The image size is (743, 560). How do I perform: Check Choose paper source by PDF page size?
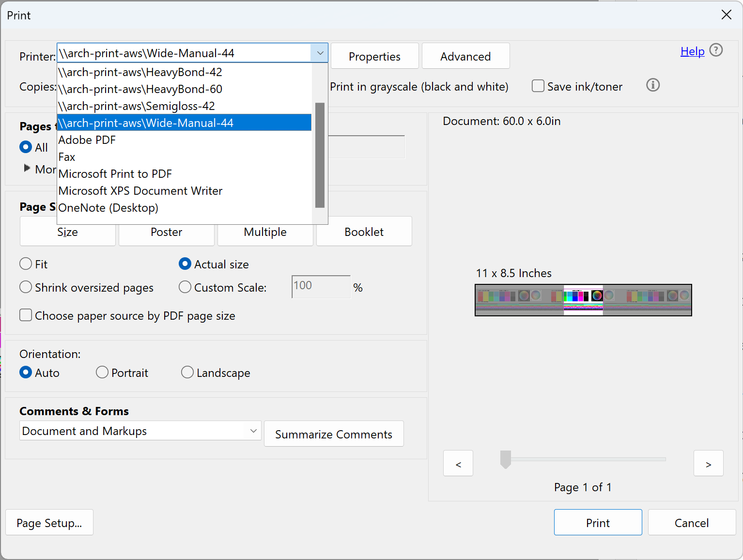tap(26, 315)
